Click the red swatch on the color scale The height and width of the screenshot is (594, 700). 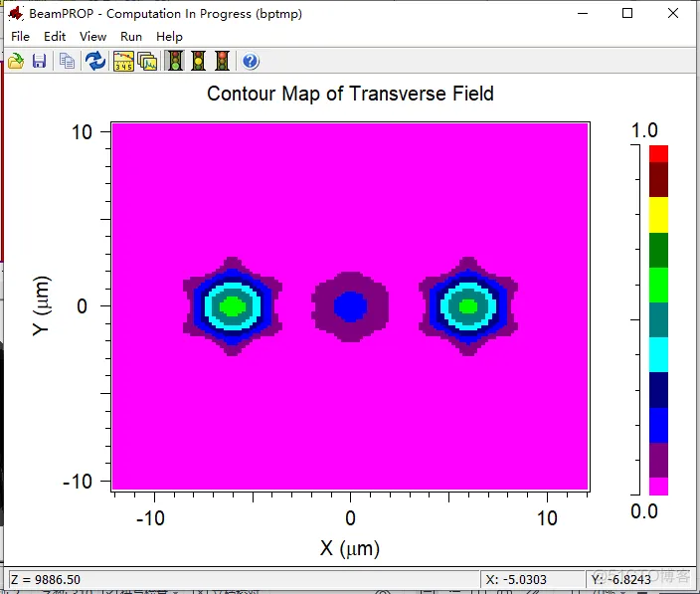click(658, 153)
